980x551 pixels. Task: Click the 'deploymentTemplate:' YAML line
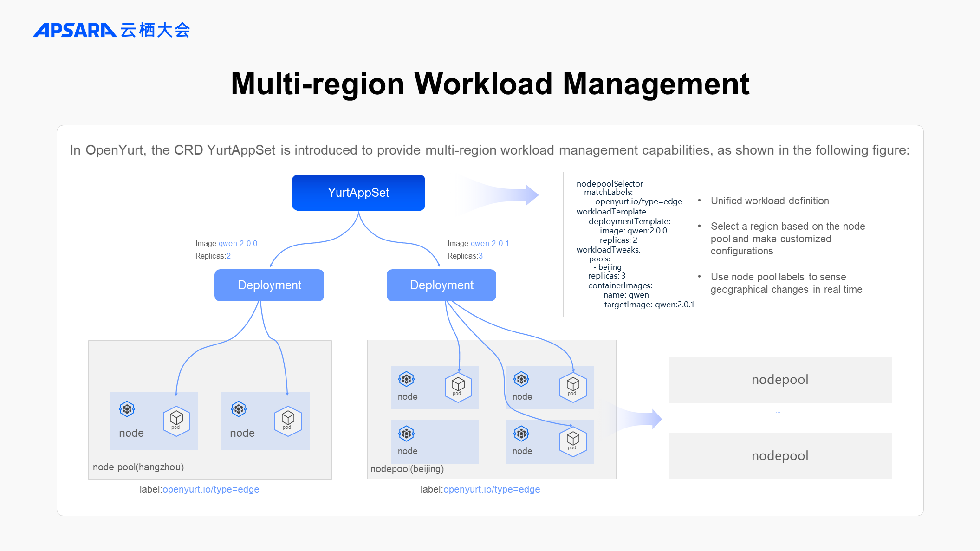[x=630, y=221]
